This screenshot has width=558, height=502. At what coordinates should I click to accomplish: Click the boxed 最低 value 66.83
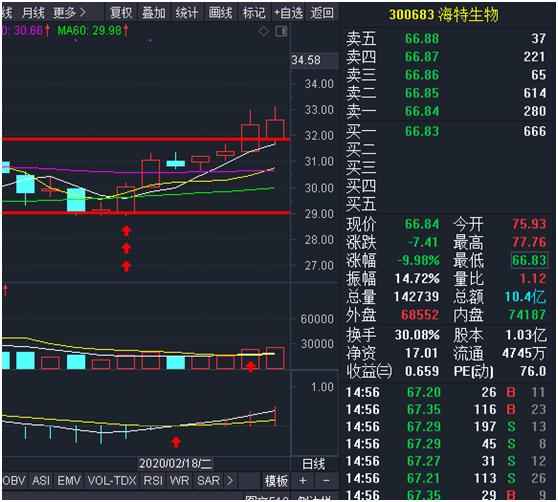click(529, 260)
